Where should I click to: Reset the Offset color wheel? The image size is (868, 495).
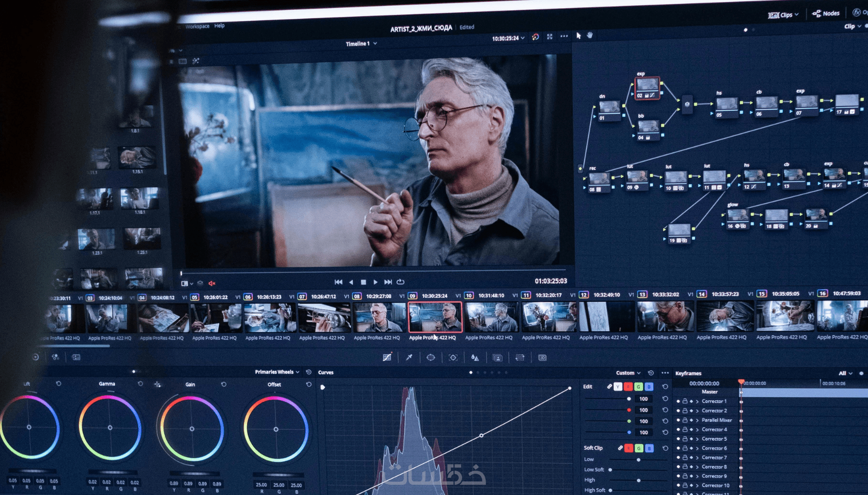click(x=308, y=384)
